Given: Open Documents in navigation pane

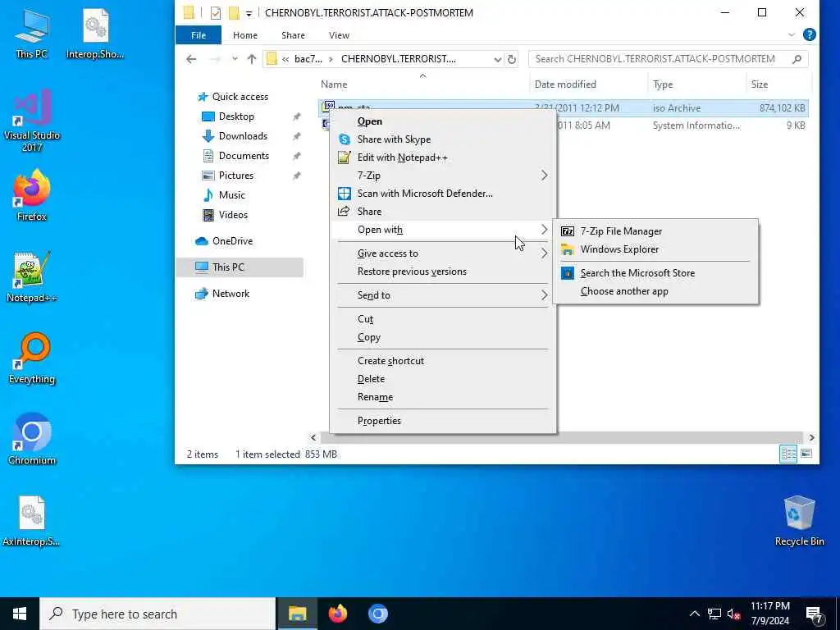Looking at the screenshot, I should [244, 156].
